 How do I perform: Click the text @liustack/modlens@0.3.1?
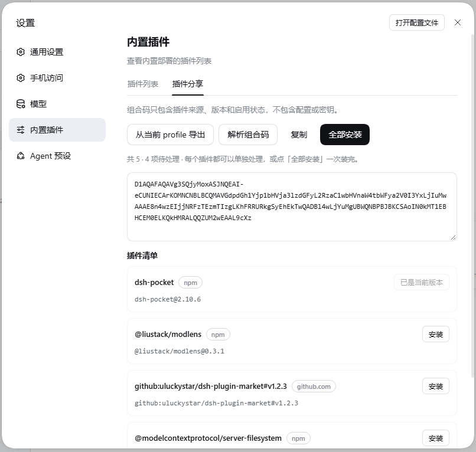tap(180, 351)
